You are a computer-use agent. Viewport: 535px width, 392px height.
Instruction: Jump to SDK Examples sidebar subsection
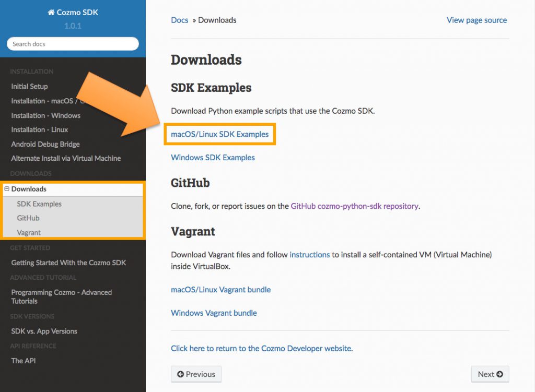point(39,204)
